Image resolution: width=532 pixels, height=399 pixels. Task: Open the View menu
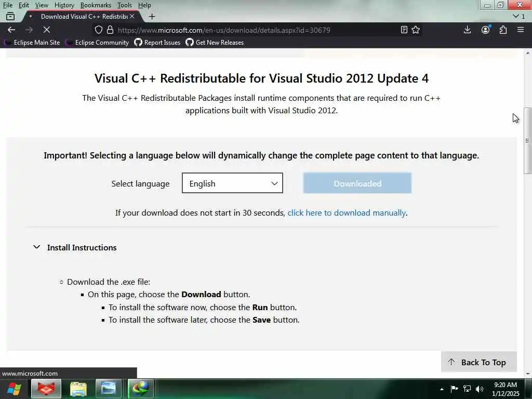[x=42, y=5]
